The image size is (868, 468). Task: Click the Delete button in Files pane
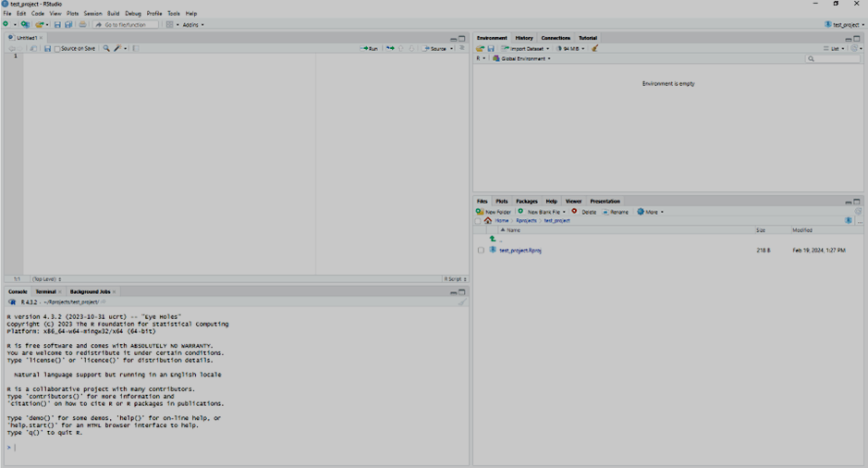point(584,212)
